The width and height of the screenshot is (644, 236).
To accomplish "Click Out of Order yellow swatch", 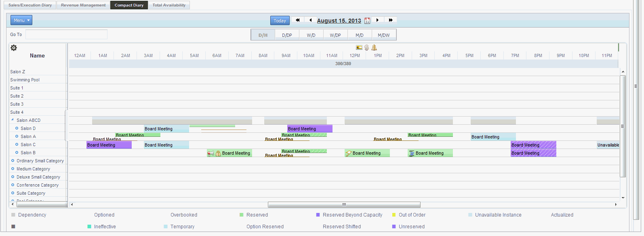I will coord(394,215).
